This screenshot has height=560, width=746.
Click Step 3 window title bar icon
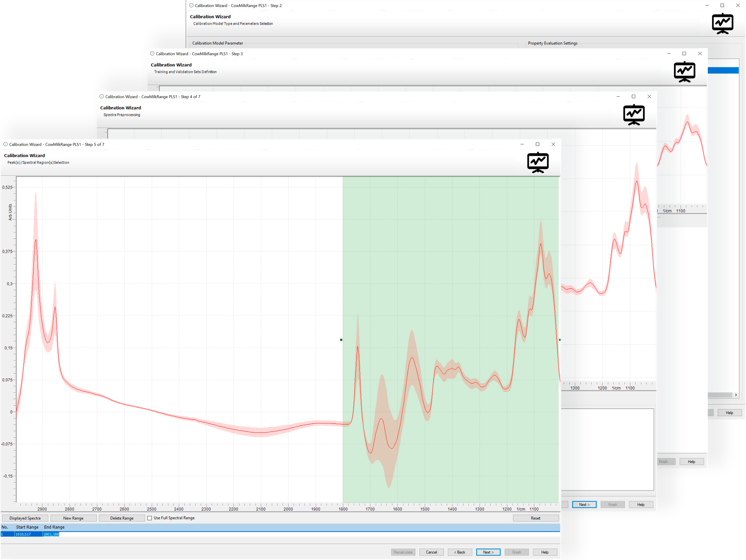[152, 54]
